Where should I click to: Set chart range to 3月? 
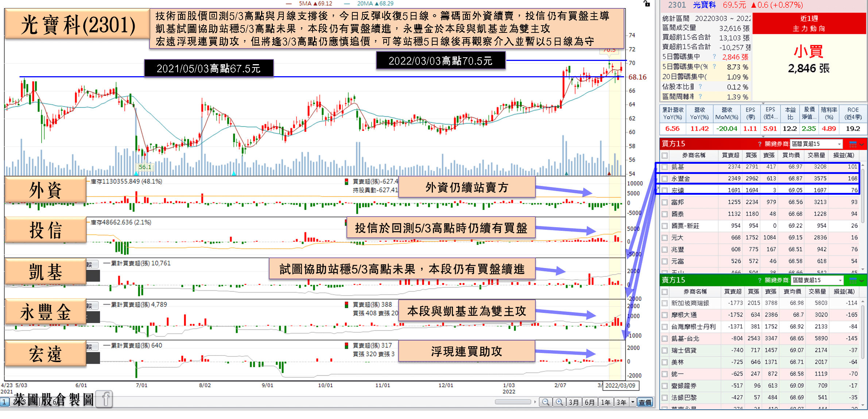click(x=574, y=402)
